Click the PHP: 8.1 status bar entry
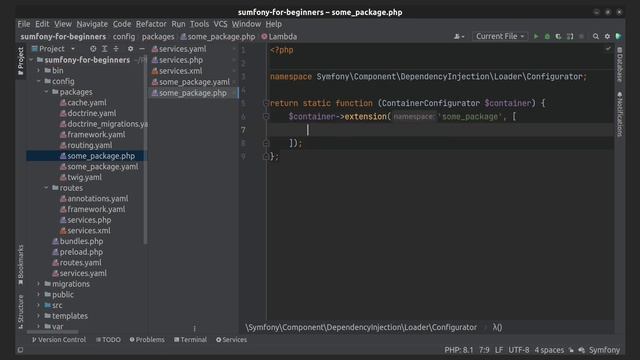 click(x=458, y=350)
